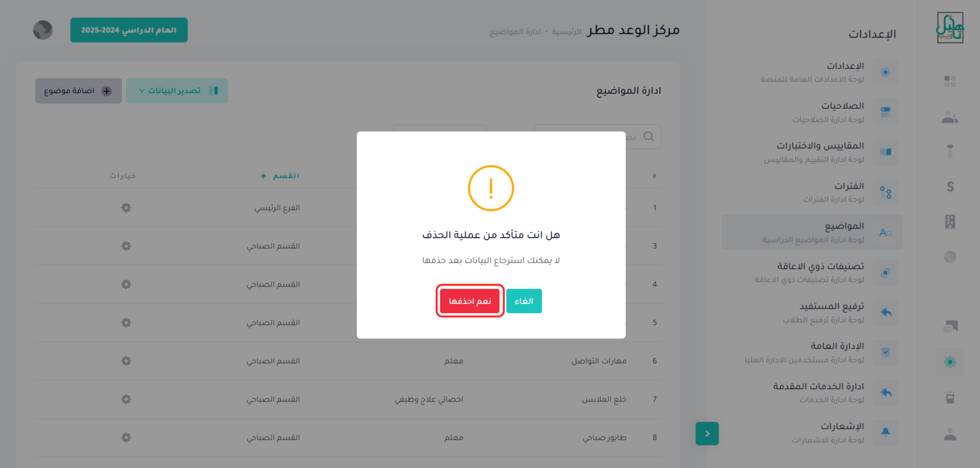Confirm deletion with the red نعم احذفها button

pyautogui.click(x=470, y=301)
